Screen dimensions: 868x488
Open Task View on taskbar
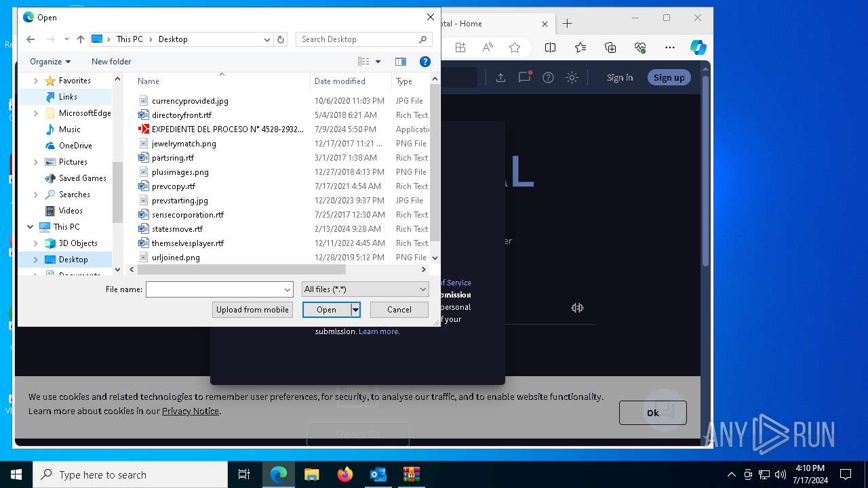(x=244, y=474)
